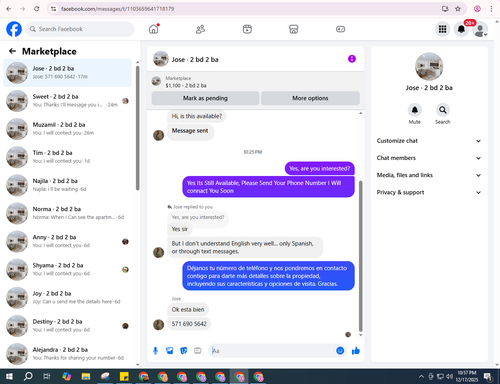Screen dimensions: 500x384
Task: Record a voice clip with microphone icon
Action: point(155,351)
